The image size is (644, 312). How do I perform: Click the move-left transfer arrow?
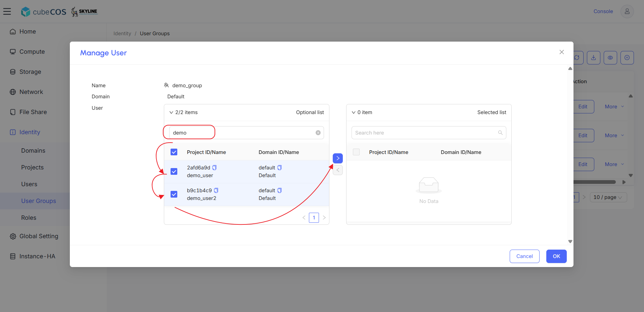tap(338, 170)
